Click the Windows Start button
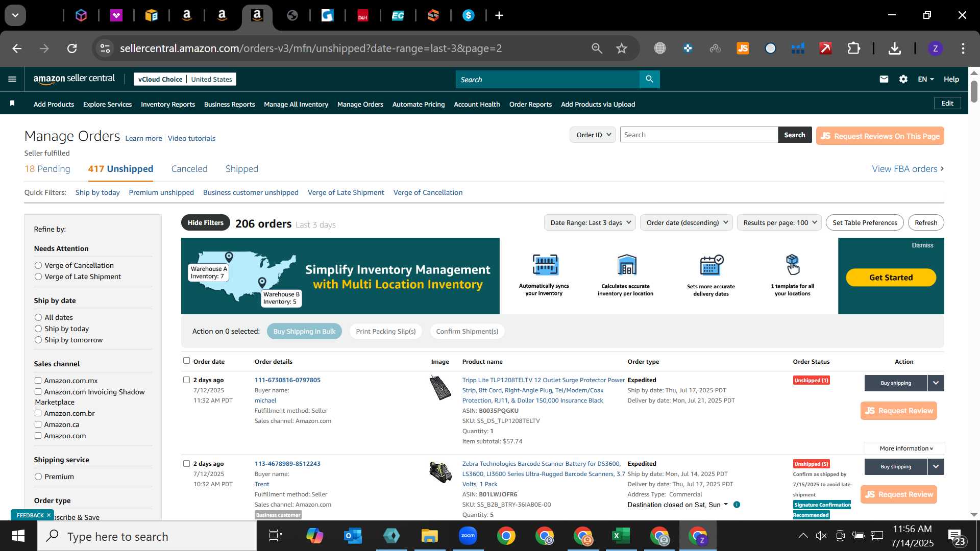980x551 pixels. (18, 536)
